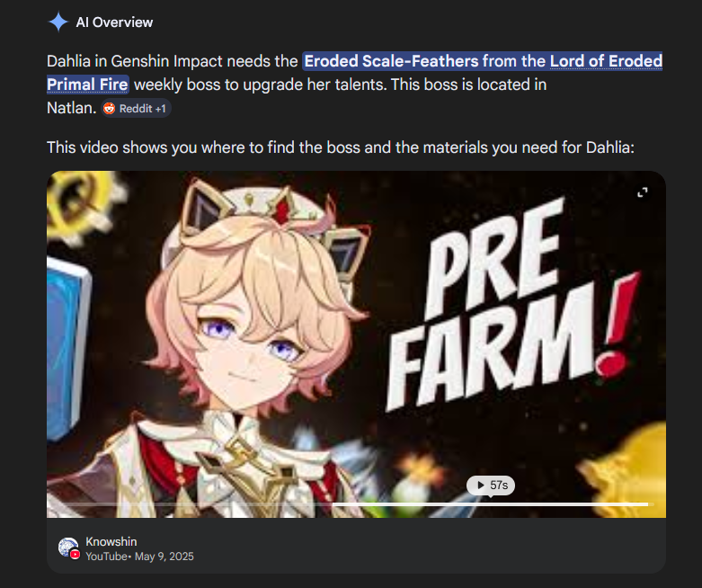Click the word Natlan in the overview
Viewport: 702px width, 588px height.
[71, 108]
